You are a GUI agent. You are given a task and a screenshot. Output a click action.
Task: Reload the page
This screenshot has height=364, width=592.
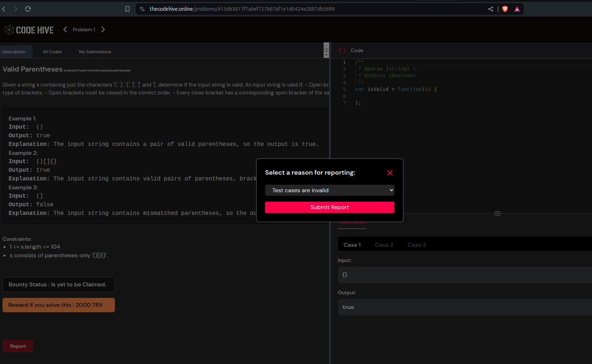28,9
